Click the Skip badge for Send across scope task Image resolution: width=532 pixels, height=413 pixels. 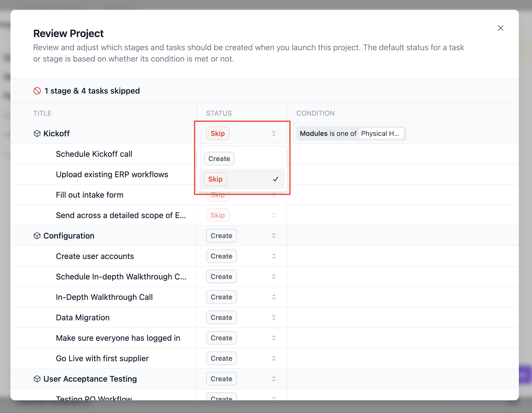(217, 215)
